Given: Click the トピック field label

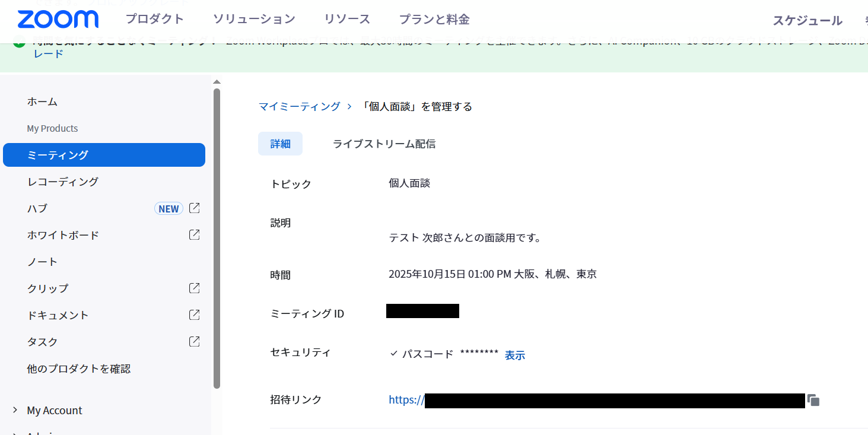Looking at the screenshot, I should pos(291,184).
